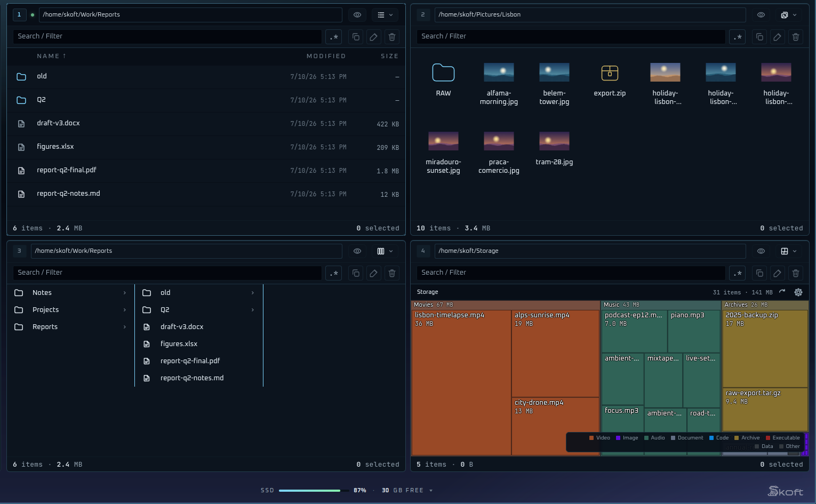816x504 pixels.
Task: Click the Storage treemap settings gear
Action: pos(798,292)
